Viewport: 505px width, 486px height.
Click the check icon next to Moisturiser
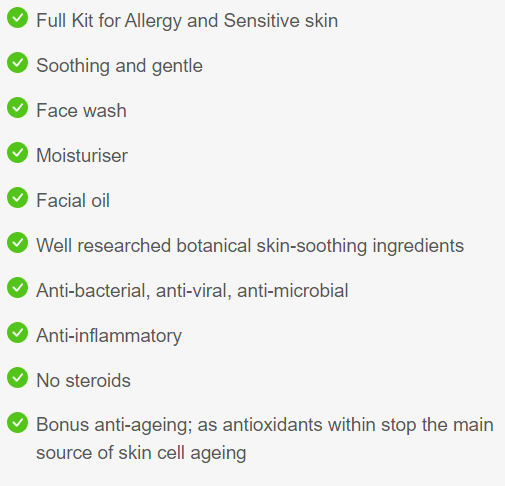click(17, 152)
